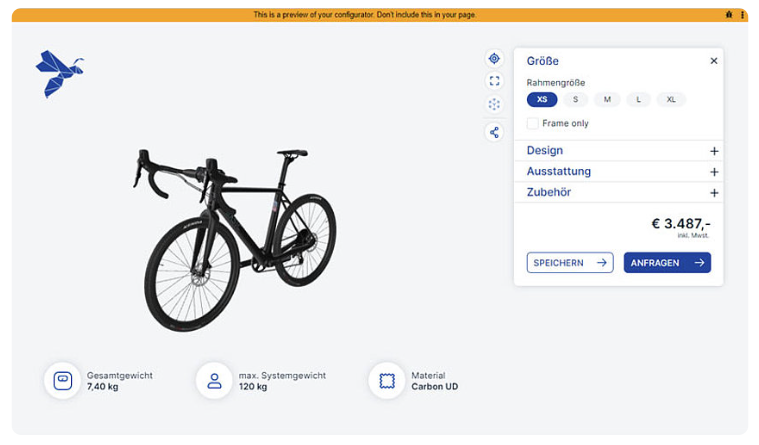Collapse the Größe panel with X
759x445 pixels.
pos(714,61)
